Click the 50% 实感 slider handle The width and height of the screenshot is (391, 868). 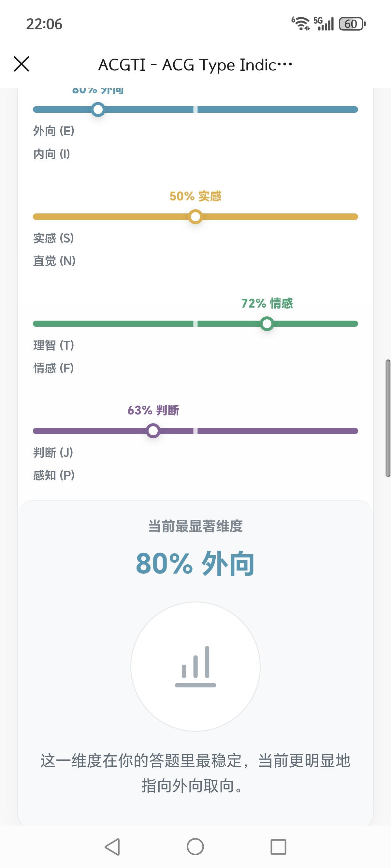[x=195, y=217]
